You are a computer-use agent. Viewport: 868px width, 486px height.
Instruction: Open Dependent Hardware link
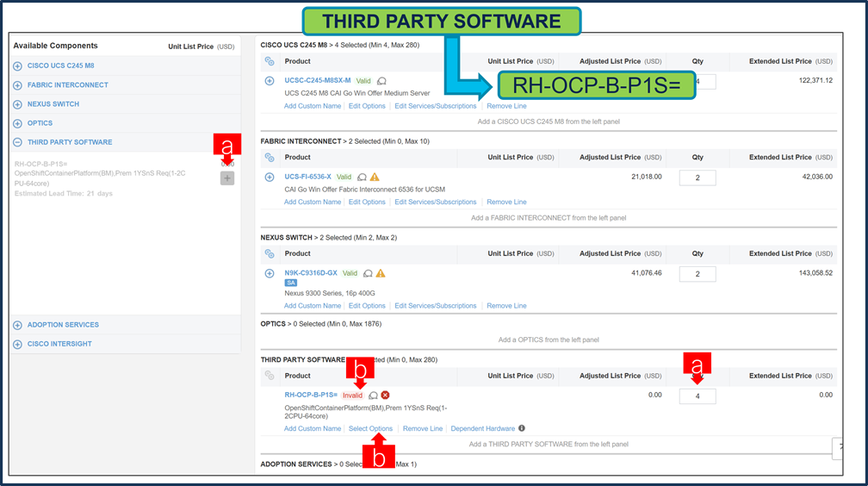tap(483, 428)
